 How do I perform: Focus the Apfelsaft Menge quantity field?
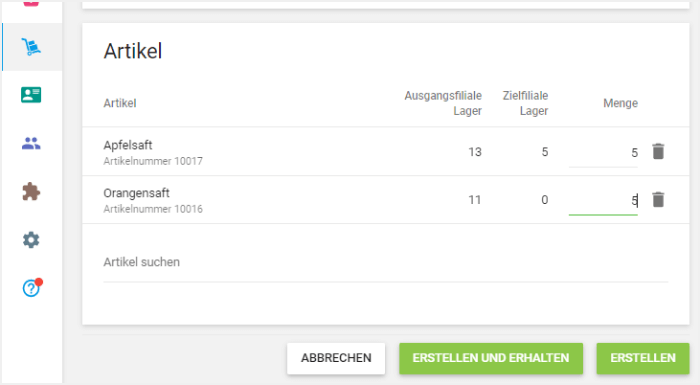tap(603, 153)
